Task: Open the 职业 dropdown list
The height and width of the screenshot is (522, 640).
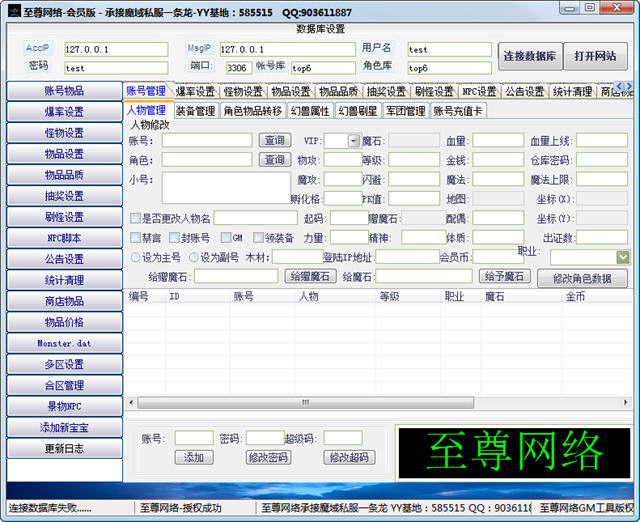Action: pos(623,257)
